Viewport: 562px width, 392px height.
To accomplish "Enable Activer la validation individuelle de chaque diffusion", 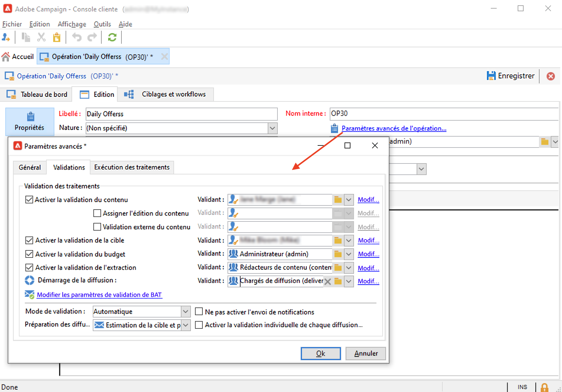I will (199, 325).
